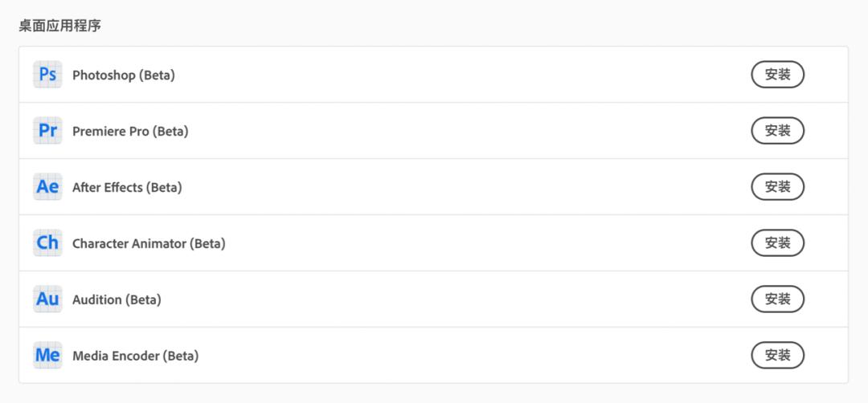Install Photoshop (Beta) with its 安装 button
This screenshot has height=403, width=868.
[777, 75]
